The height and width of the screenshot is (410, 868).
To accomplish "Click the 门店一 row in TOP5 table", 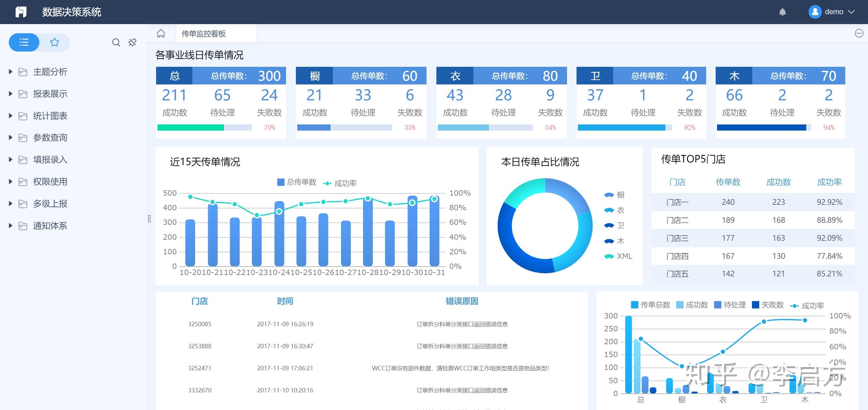I will (x=753, y=202).
